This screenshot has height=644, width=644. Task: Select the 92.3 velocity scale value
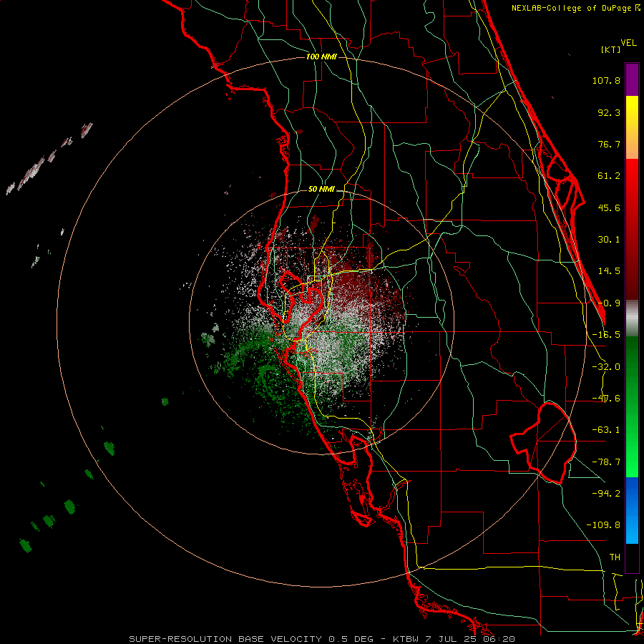pos(609,112)
